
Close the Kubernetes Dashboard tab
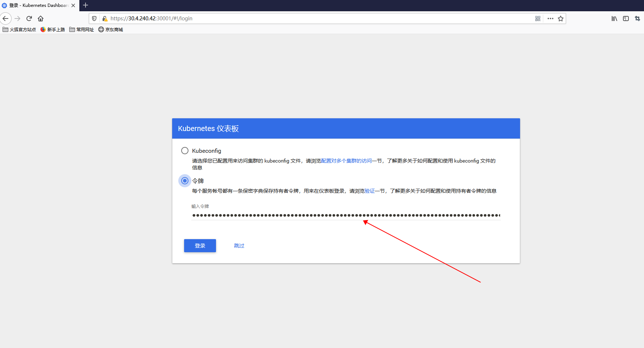pyautogui.click(x=73, y=5)
